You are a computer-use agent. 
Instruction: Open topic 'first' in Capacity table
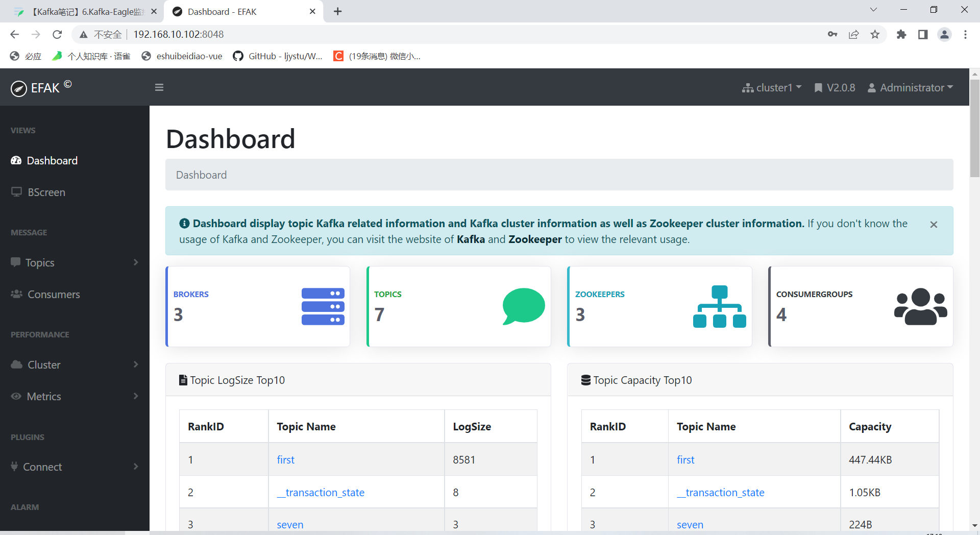click(x=685, y=460)
